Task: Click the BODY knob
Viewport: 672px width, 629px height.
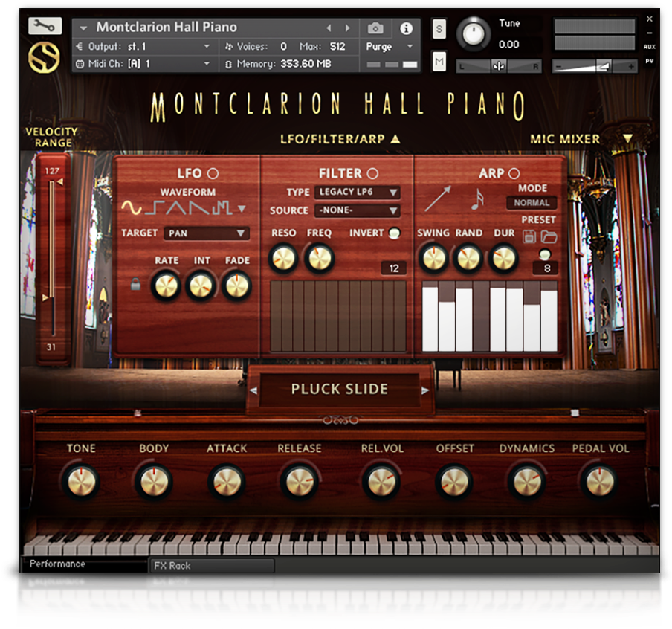Action: 154,482
